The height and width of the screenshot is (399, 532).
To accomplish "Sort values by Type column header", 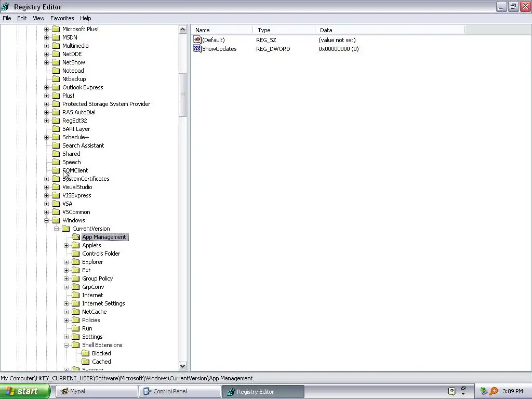I will [x=284, y=30].
